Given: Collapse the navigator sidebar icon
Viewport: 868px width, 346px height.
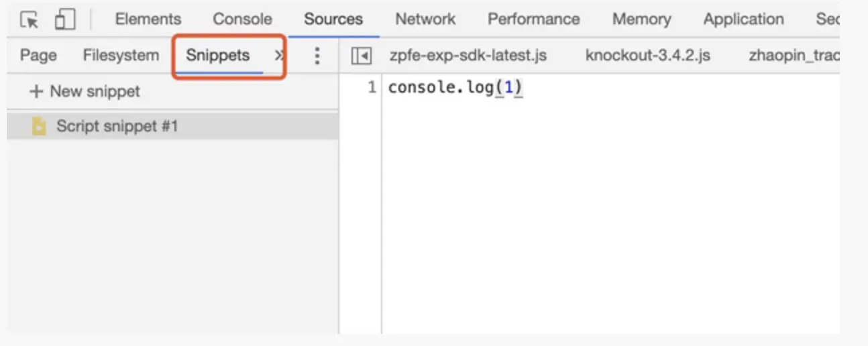Looking at the screenshot, I should click(x=362, y=56).
